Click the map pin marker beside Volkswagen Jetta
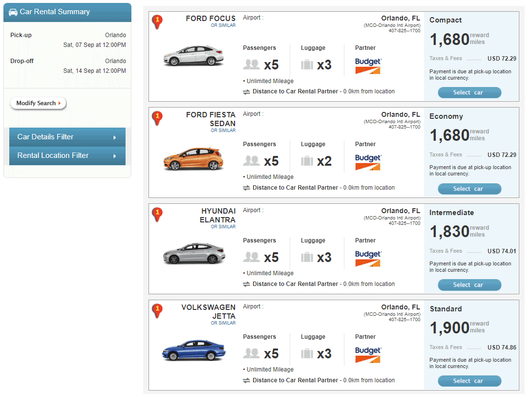This screenshot has width=532, height=394. (157, 310)
